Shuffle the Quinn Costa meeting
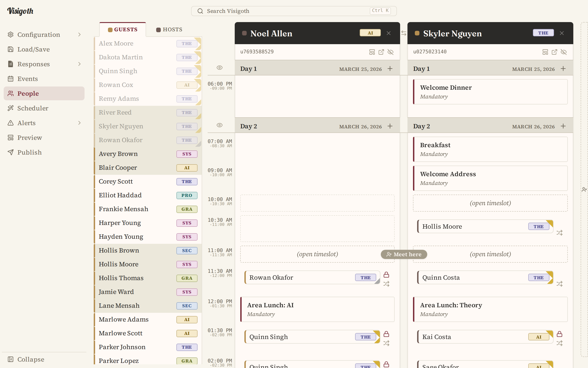This screenshot has height=368, width=588. point(559,284)
